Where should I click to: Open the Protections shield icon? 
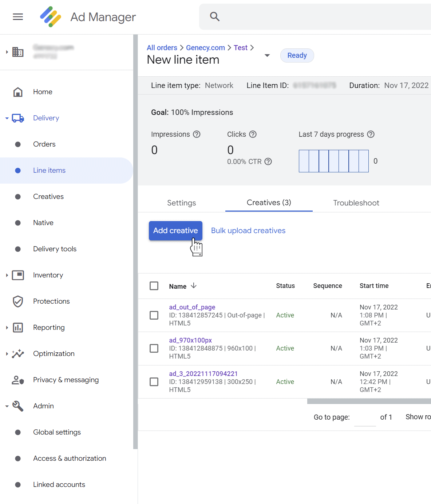[x=17, y=301]
